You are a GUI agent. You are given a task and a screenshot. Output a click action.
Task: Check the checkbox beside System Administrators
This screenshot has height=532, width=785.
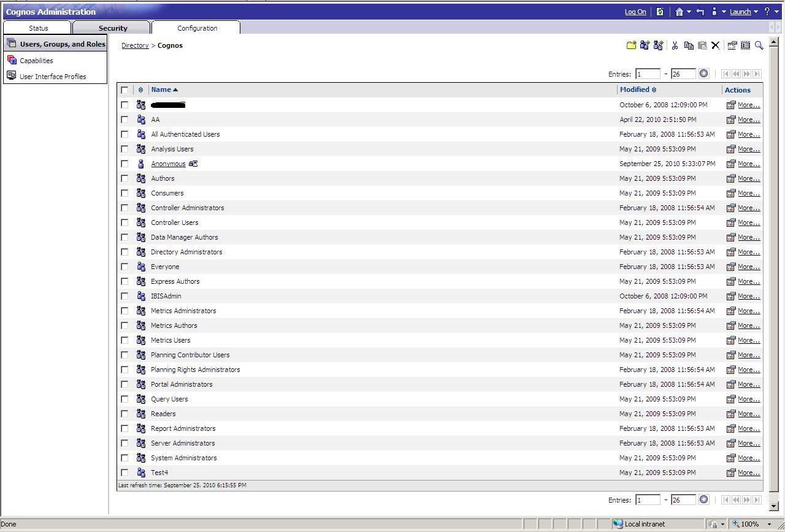coord(124,458)
